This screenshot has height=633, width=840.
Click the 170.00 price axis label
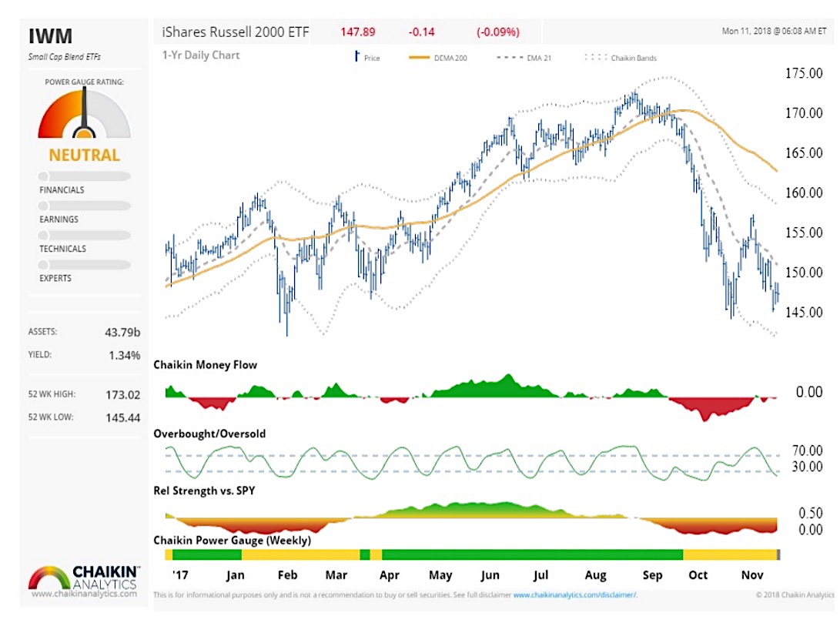pos(804,113)
